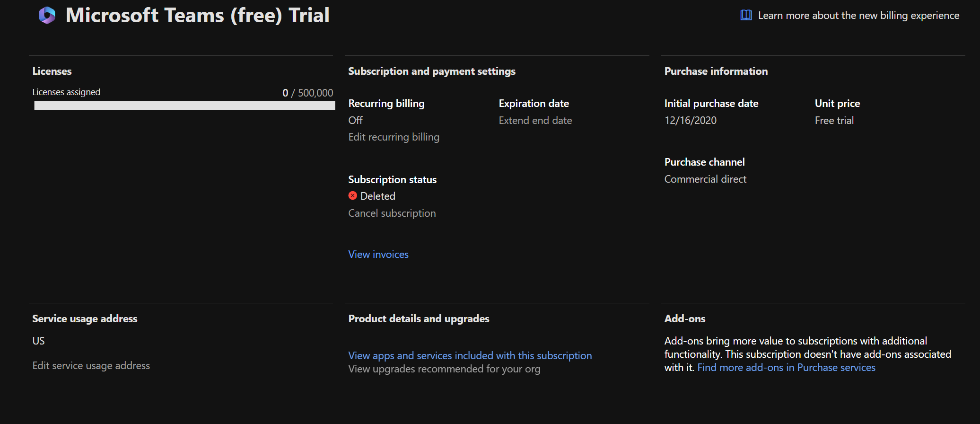Click the US address value
The image size is (980, 424).
pos(39,341)
